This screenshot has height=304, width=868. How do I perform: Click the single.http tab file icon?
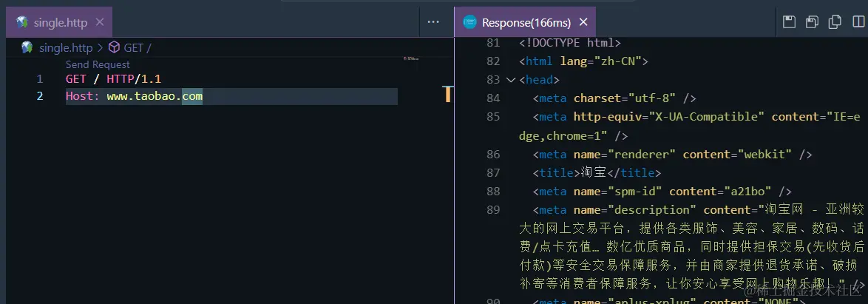tap(22, 22)
